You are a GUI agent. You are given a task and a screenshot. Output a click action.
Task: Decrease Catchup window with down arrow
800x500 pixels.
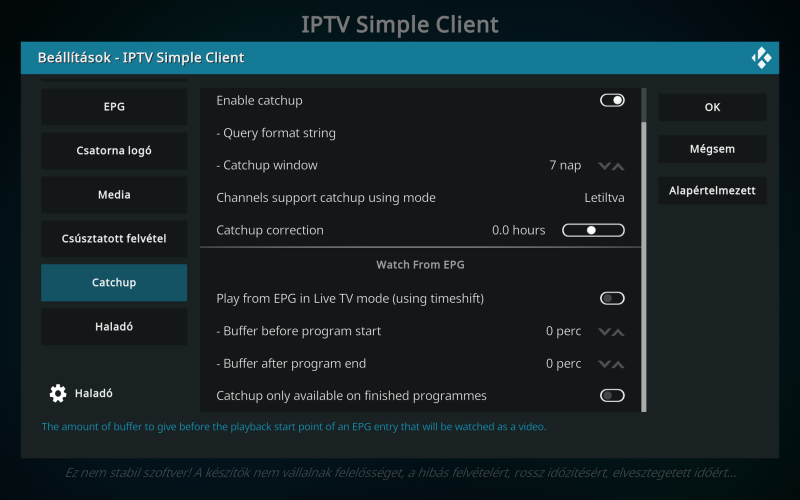click(x=605, y=166)
